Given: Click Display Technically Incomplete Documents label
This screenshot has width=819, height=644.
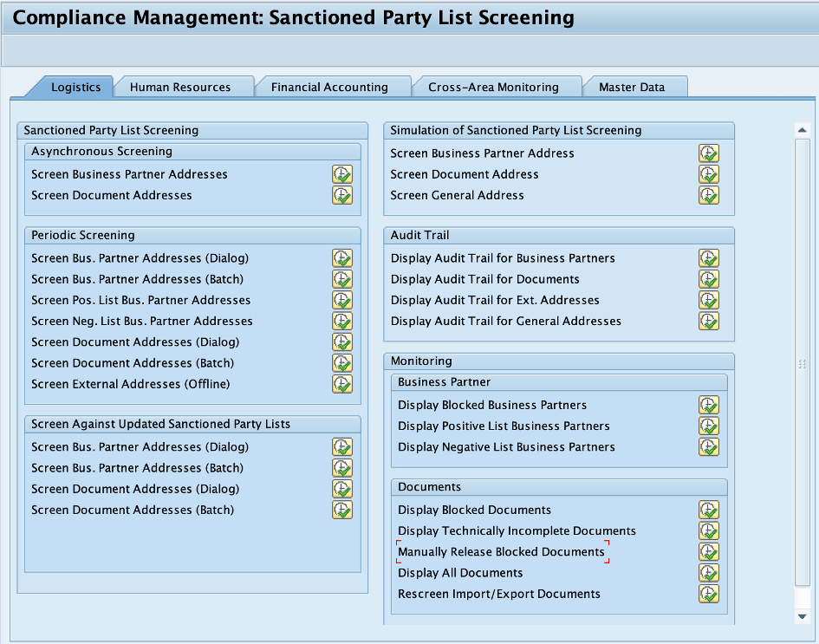Looking at the screenshot, I should pyautogui.click(x=517, y=530).
